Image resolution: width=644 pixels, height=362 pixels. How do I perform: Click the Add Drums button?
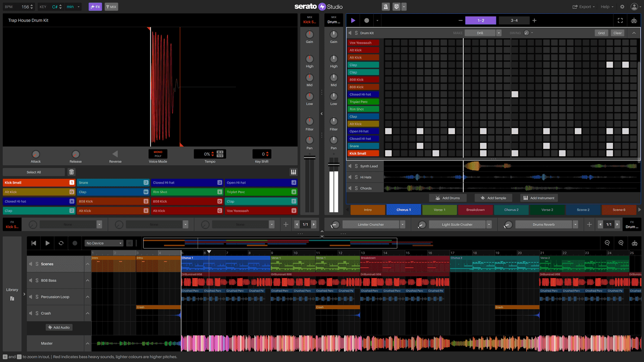pos(448,198)
